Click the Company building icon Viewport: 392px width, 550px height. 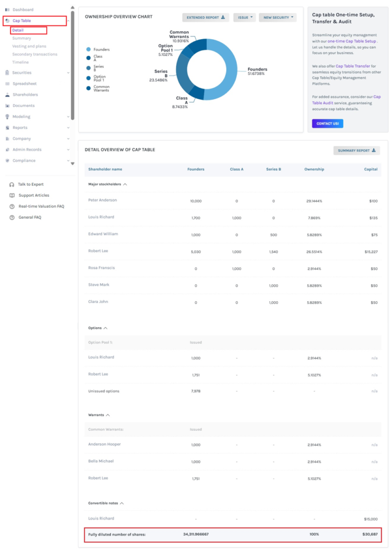click(x=8, y=139)
